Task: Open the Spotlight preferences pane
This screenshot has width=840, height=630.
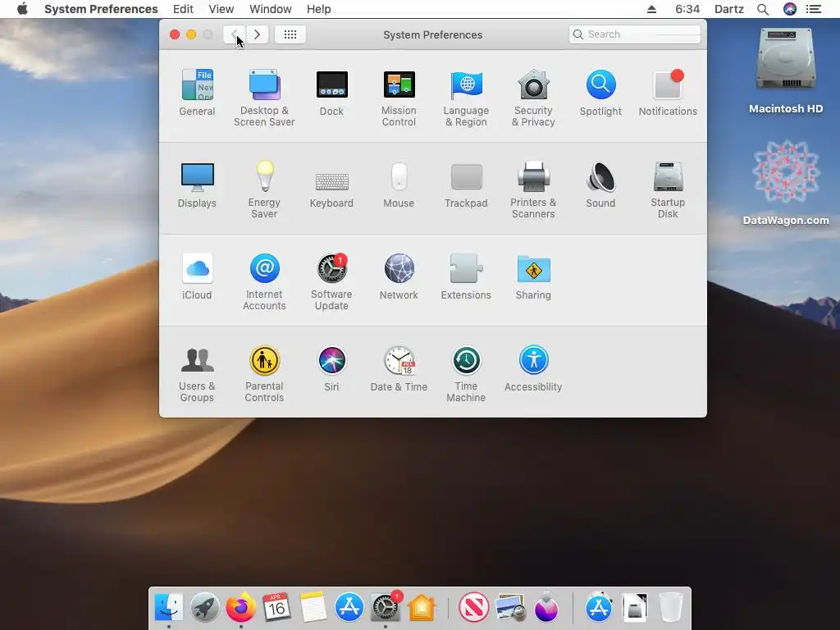Action: coord(600,92)
